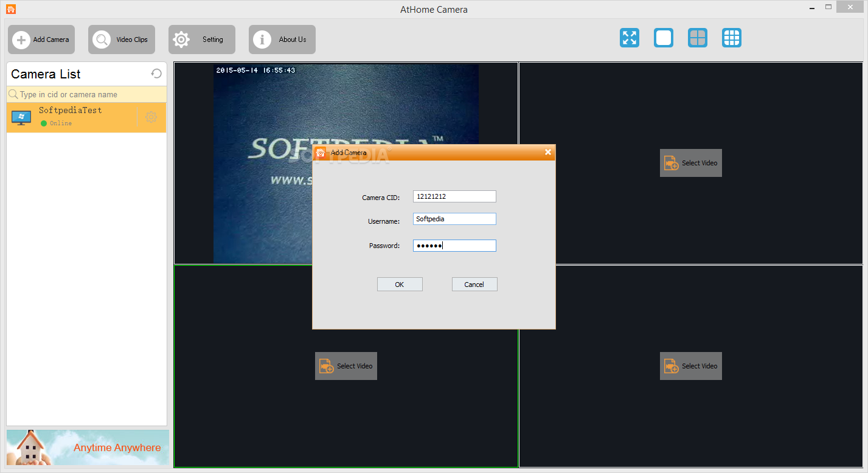Screen dimensions: 868x473
Task: Minimize the AtHome Camera window
Action: pyautogui.click(x=812, y=7)
